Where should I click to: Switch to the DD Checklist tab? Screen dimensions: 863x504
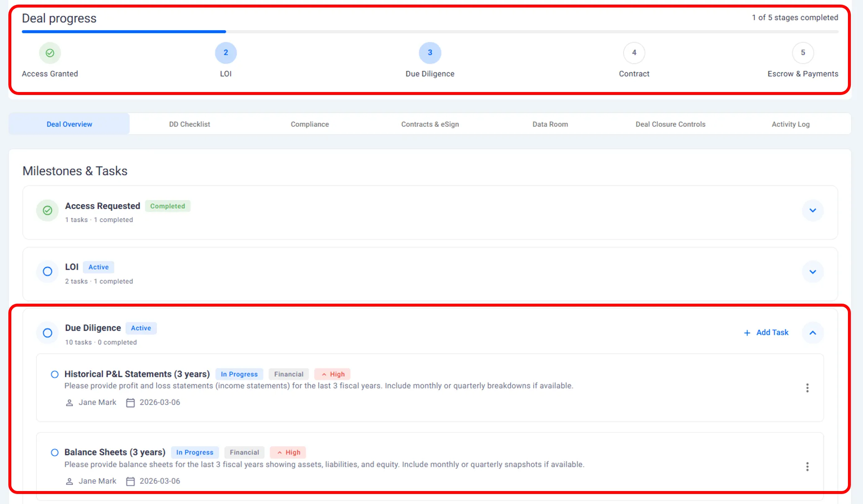point(189,124)
